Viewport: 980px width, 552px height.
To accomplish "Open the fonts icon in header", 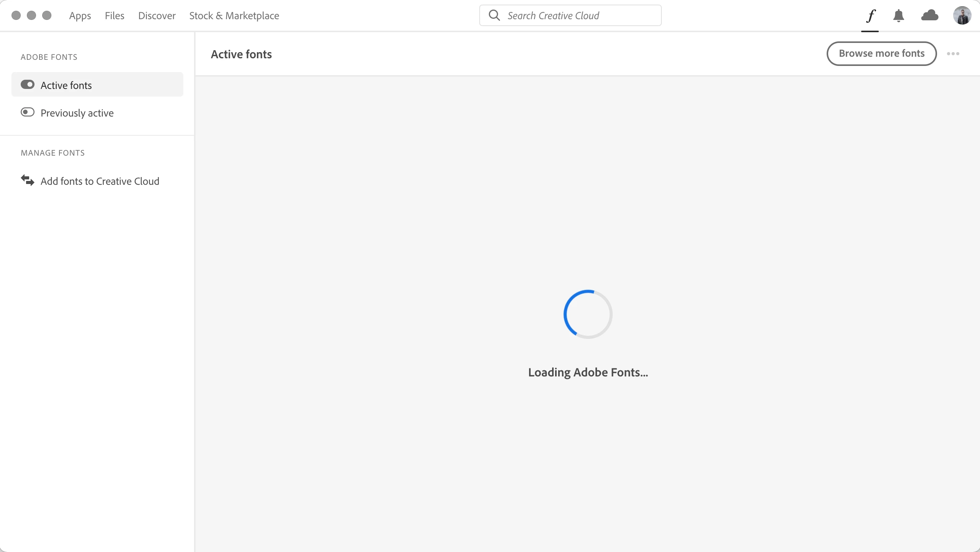I will pyautogui.click(x=870, y=16).
